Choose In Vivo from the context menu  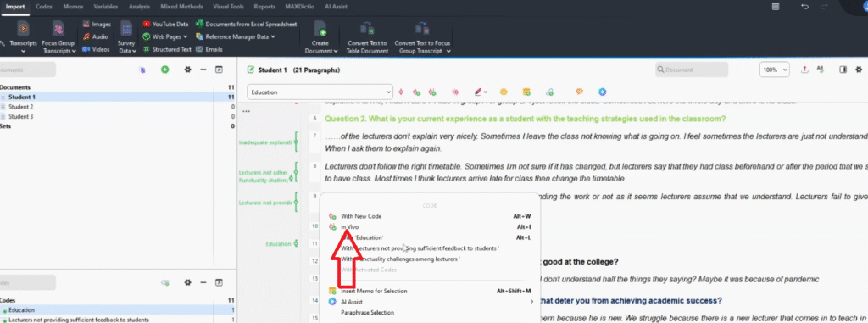(350, 227)
